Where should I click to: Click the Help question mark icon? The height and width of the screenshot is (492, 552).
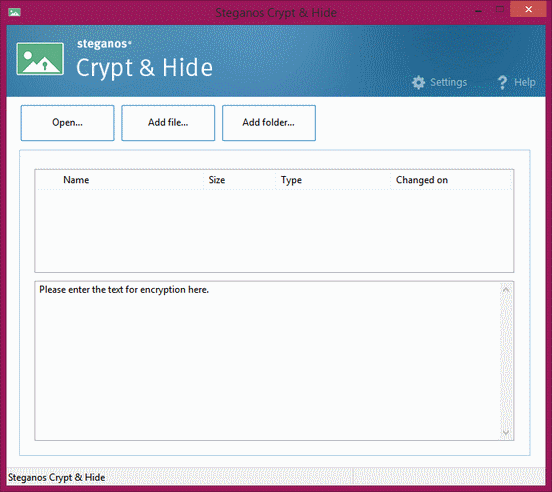tap(502, 82)
